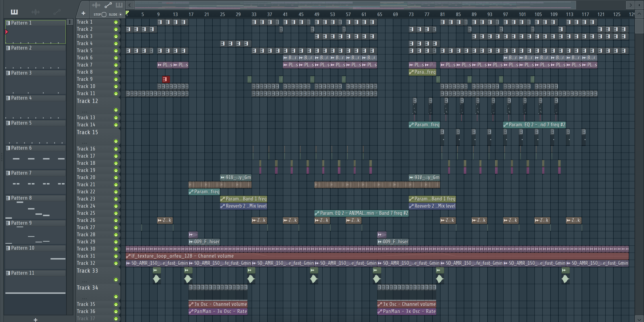
Task: Select first Z..k audio clip on Track 26
Action: pos(165,220)
